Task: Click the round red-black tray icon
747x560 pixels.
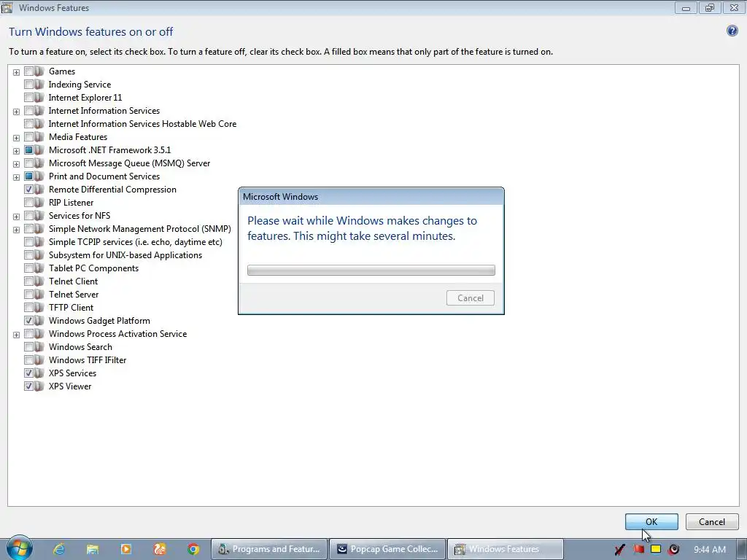Action: click(x=673, y=550)
